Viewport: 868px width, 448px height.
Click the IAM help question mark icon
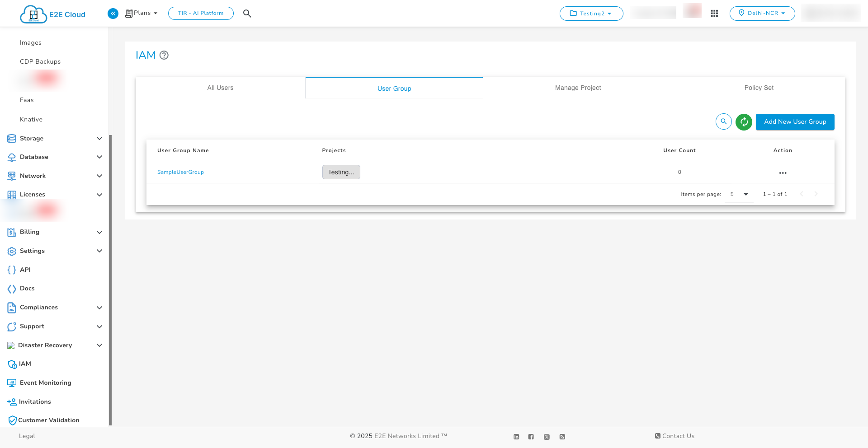click(x=164, y=55)
